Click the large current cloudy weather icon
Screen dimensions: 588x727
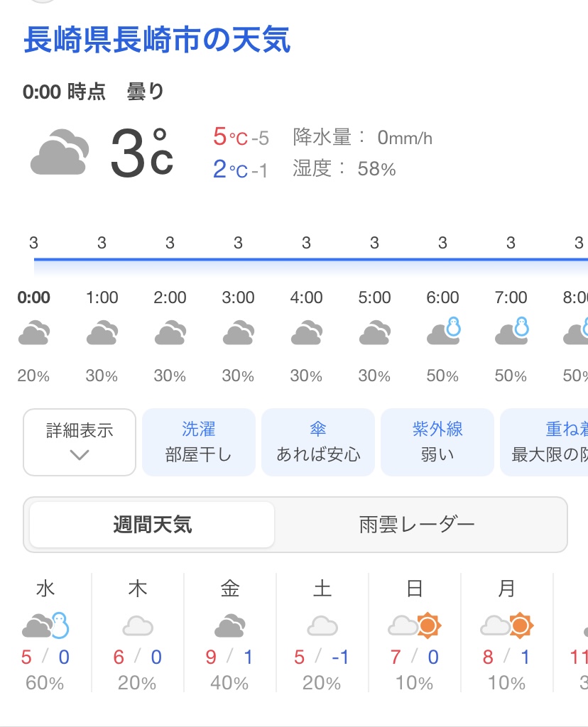pos(60,152)
